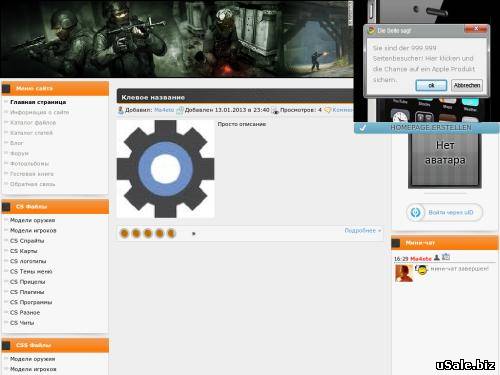Image resolution: width=500 pixels, height=375 pixels.
Task: Open CS Карты menu entry
Action: click(23, 251)
